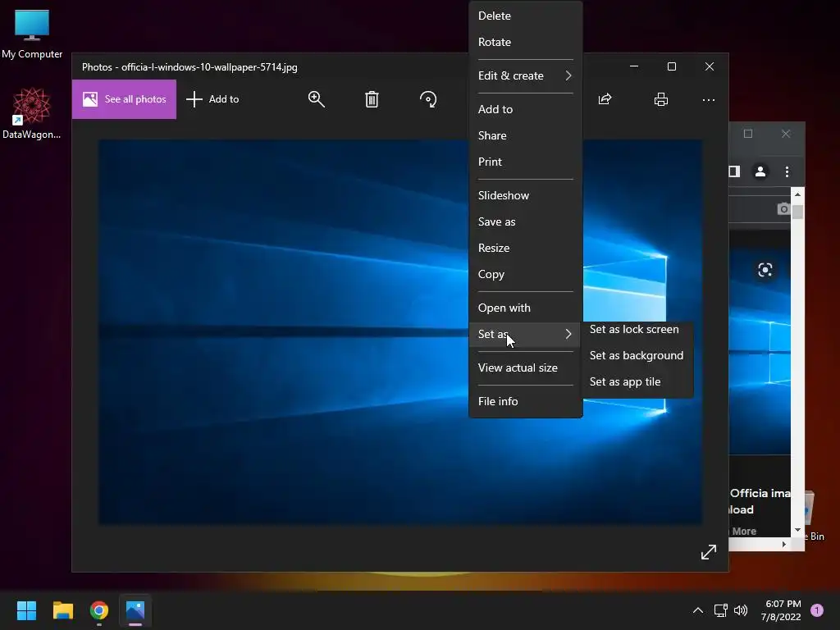Viewport: 840px width, 630px height.
Task: Click the Chrome horizontal scrollbar right arrow
Action: point(783,545)
